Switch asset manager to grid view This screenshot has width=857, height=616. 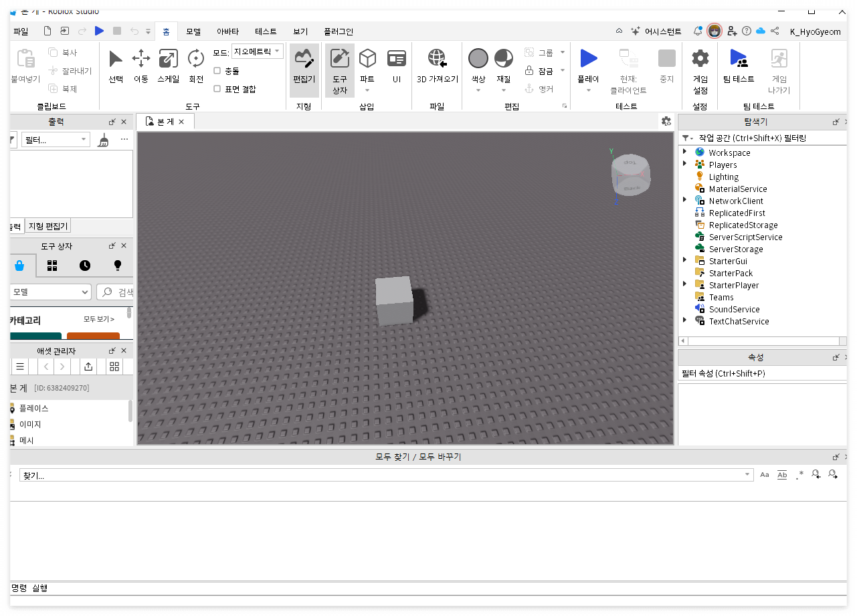pos(114,367)
